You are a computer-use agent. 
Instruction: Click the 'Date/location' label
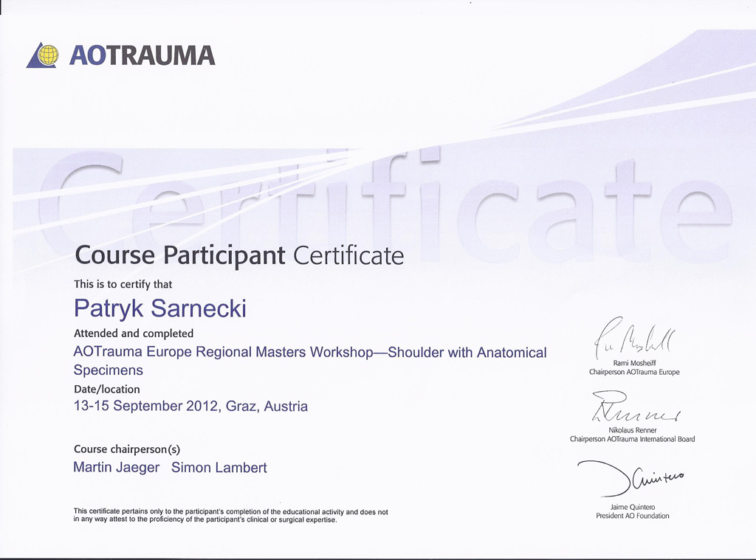[x=107, y=390]
